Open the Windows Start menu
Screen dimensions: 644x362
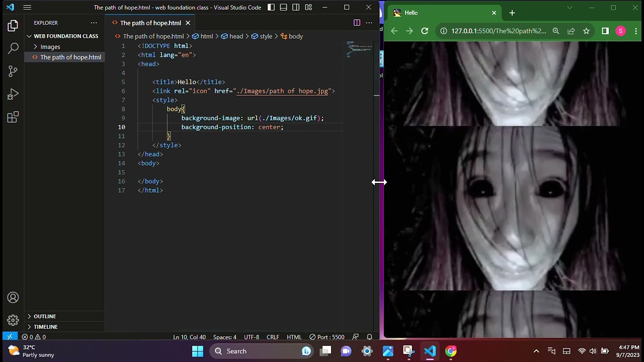198,351
